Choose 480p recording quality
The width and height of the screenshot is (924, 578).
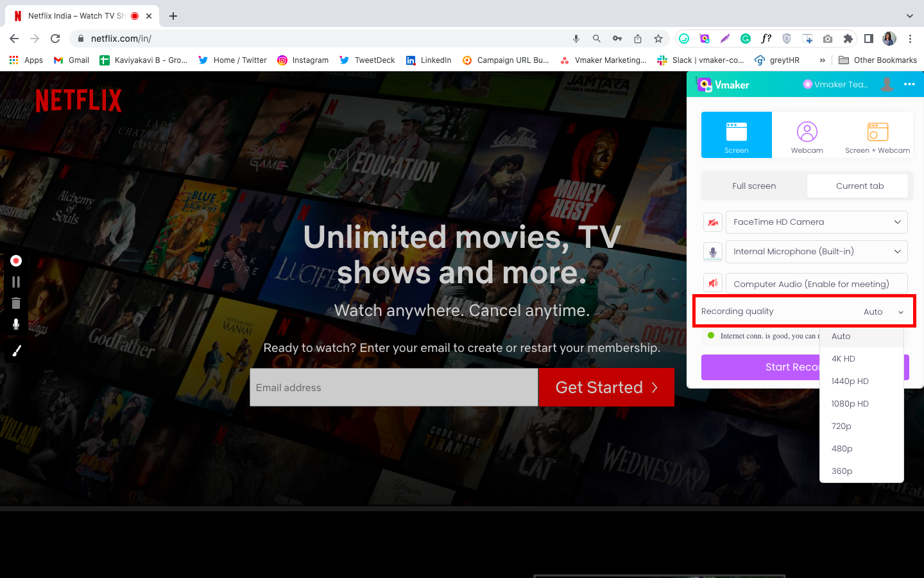click(x=862, y=449)
